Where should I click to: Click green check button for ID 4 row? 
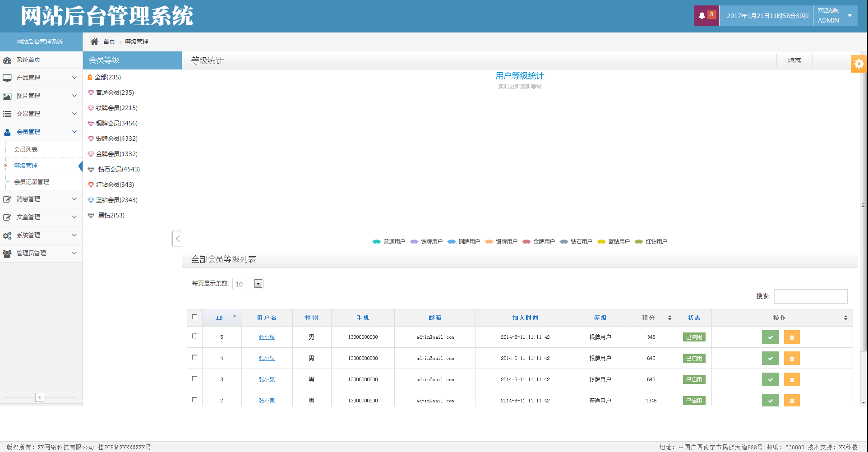(x=771, y=358)
